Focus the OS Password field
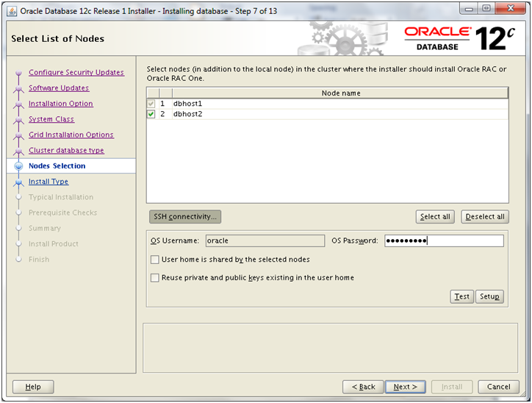The image size is (532, 403). tap(444, 240)
